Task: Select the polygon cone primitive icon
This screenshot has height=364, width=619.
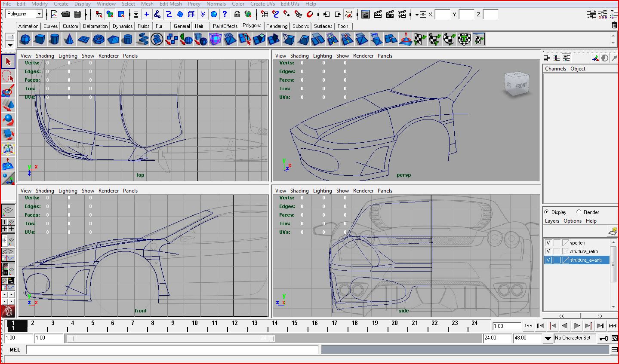Action: (x=69, y=40)
